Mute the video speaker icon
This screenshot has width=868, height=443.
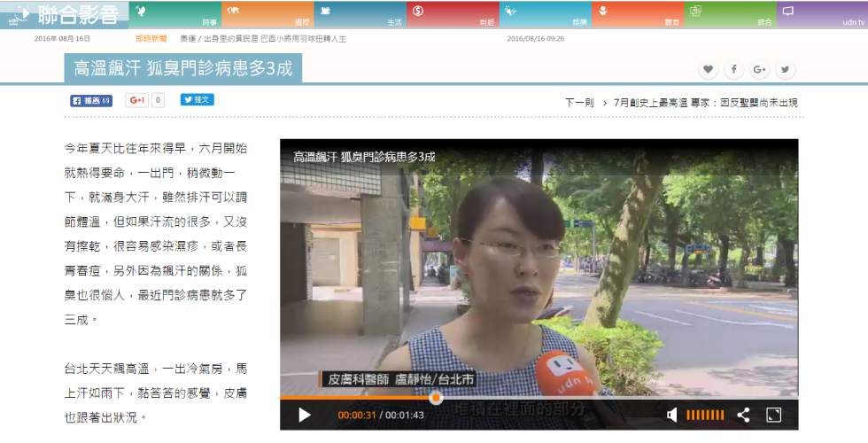point(671,415)
